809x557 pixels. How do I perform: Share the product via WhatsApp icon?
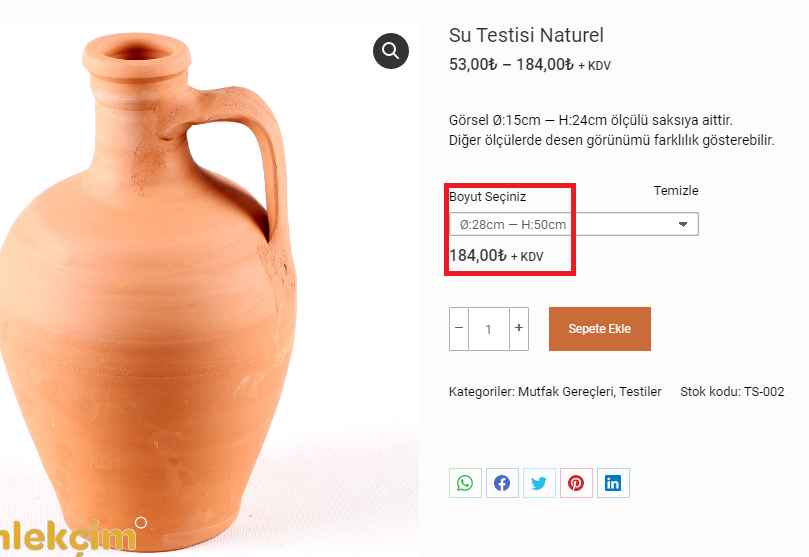click(x=465, y=483)
